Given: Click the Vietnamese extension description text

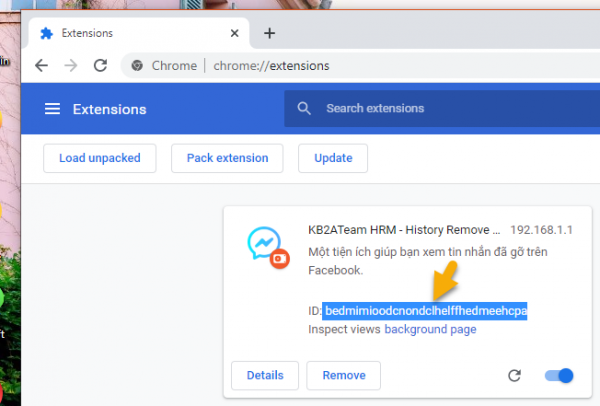Looking at the screenshot, I should tap(428, 261).
